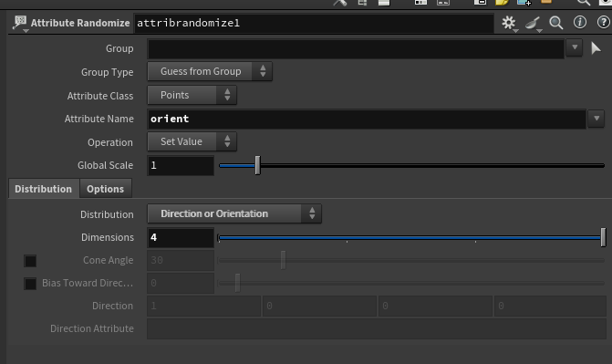Click the Cone Angle slider handle
612x364 pixels.
coord(284,260)
